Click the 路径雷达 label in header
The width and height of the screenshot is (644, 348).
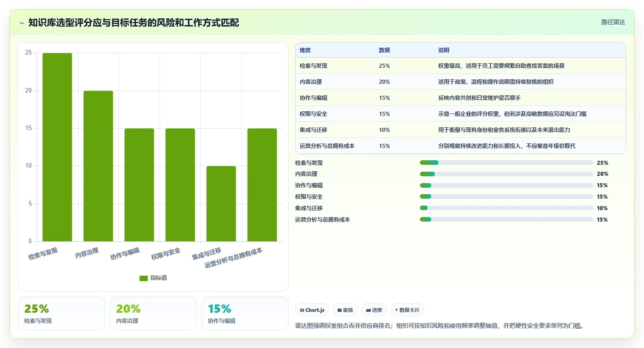coord(613,22)
